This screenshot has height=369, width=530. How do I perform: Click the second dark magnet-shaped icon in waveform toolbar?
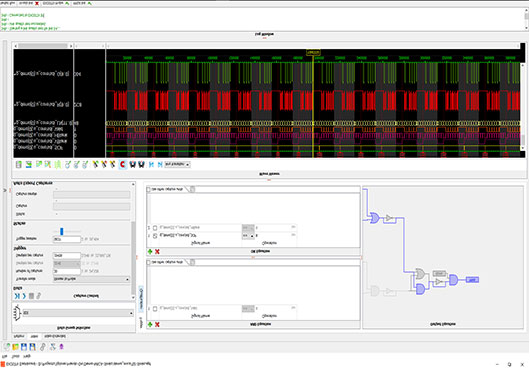[x=141, y=165]
